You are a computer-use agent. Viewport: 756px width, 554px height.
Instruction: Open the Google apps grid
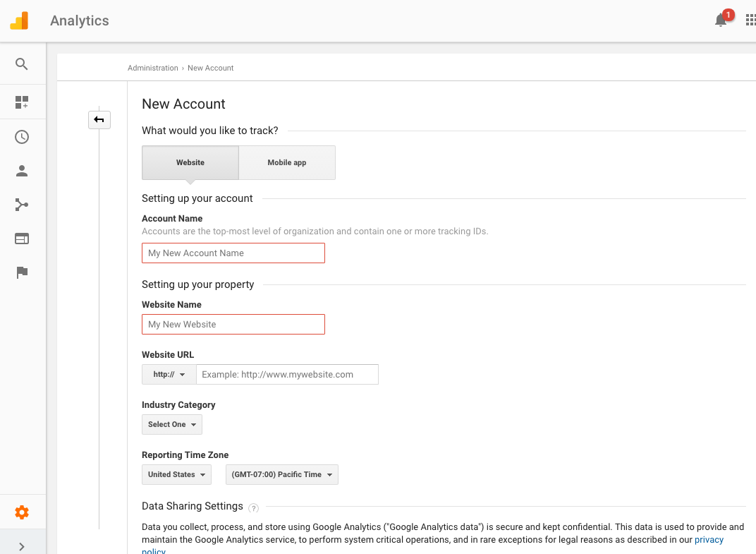tap(750, 20)
